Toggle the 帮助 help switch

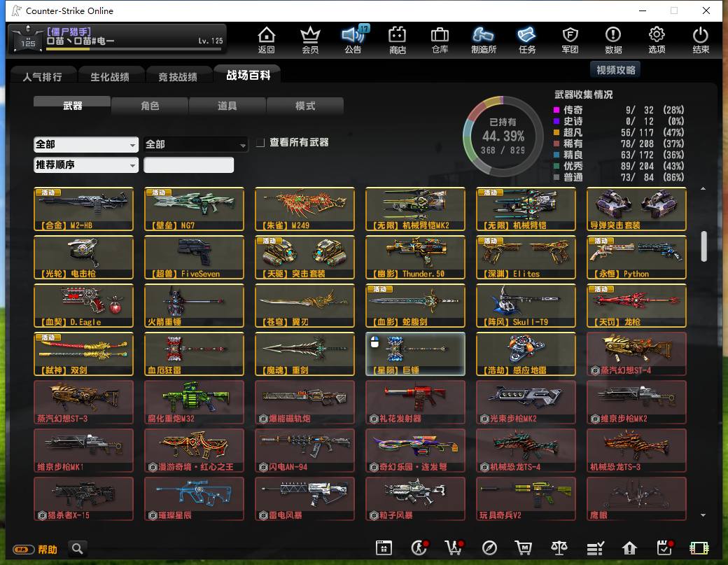[x=23, y=549]
